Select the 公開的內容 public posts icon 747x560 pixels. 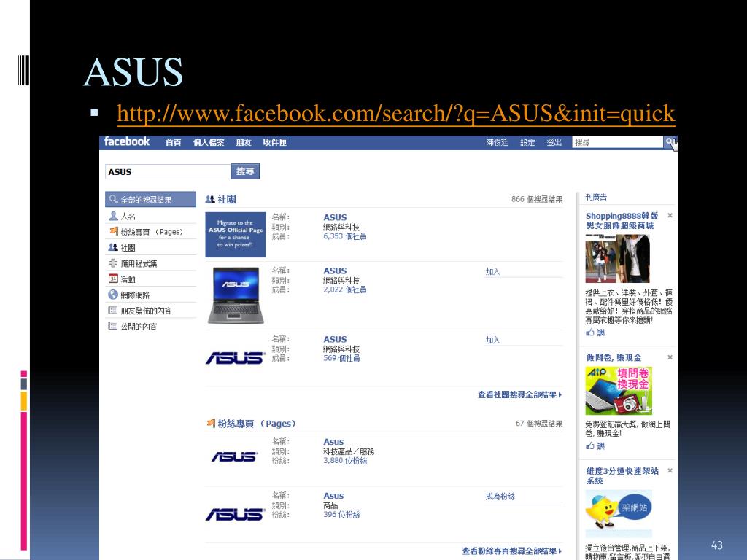[113, 326]
